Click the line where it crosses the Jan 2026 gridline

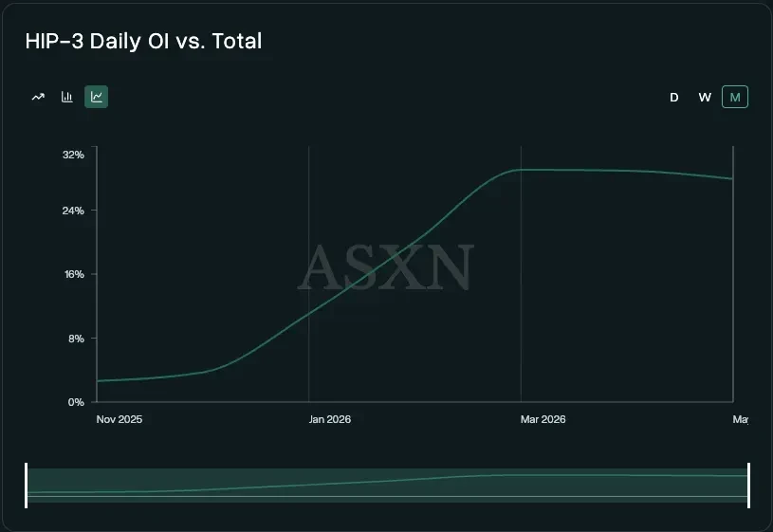(308, 314)
